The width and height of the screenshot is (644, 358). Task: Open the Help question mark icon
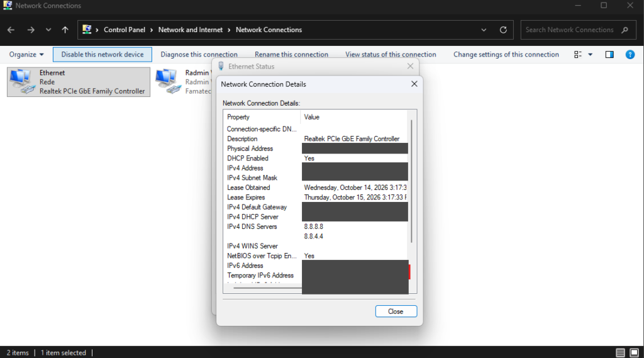point(630,54)
